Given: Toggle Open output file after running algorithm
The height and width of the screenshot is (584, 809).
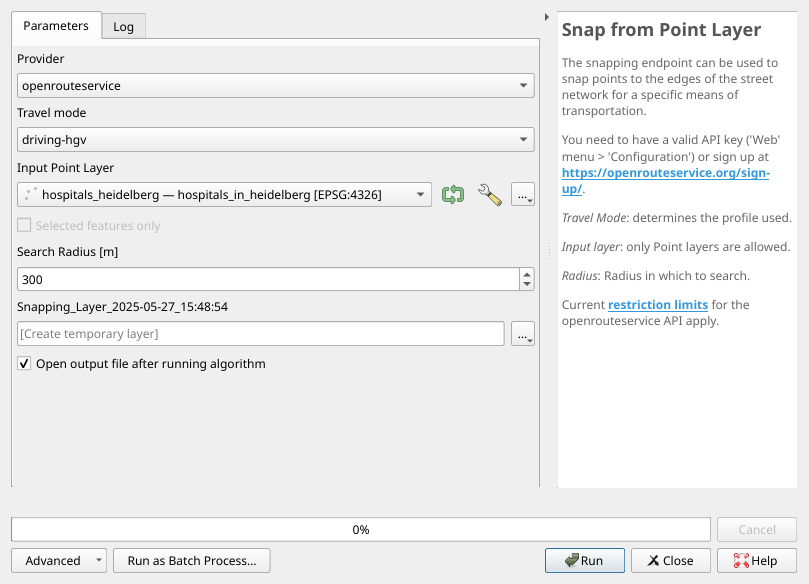Looking at the screenshot, I should 24,364.
